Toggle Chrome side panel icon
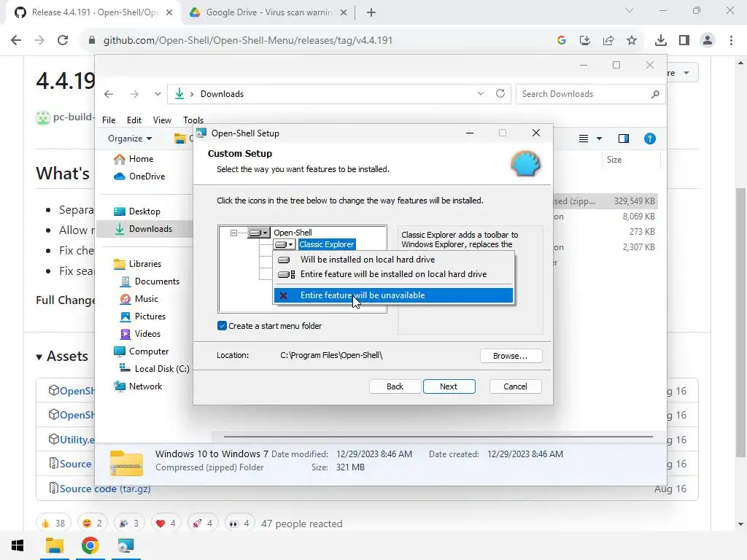747x560 pixels. pyautogui.click(x=684, y=41)
